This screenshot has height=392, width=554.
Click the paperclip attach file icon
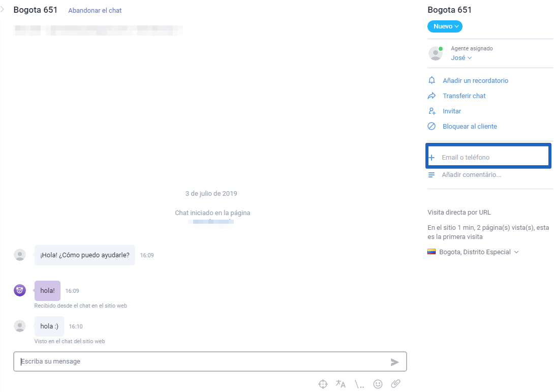396,383
